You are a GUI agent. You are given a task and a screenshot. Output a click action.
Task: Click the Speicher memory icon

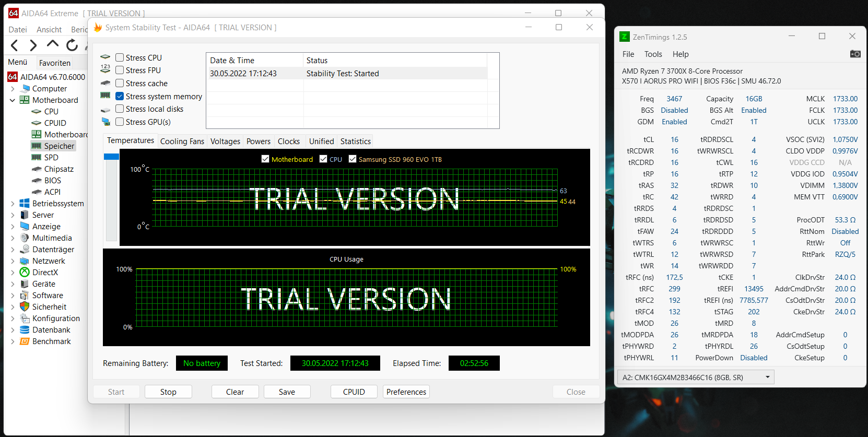37,146
